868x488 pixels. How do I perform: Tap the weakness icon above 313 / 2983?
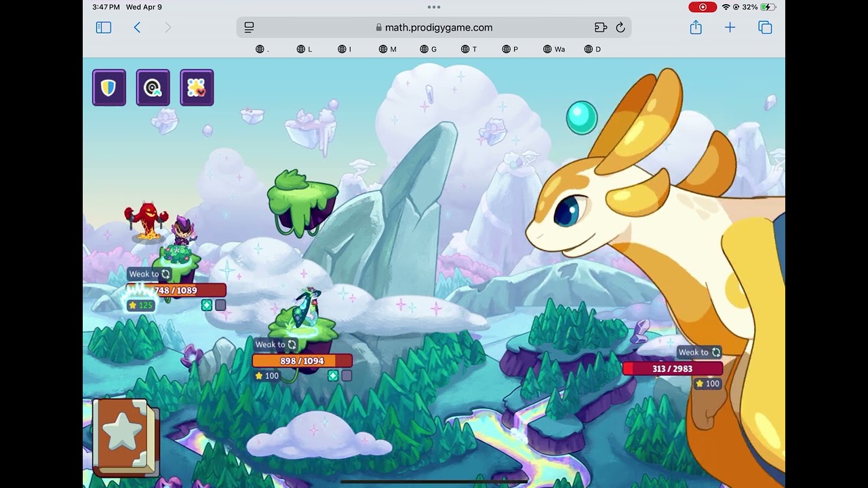(715, 352)
